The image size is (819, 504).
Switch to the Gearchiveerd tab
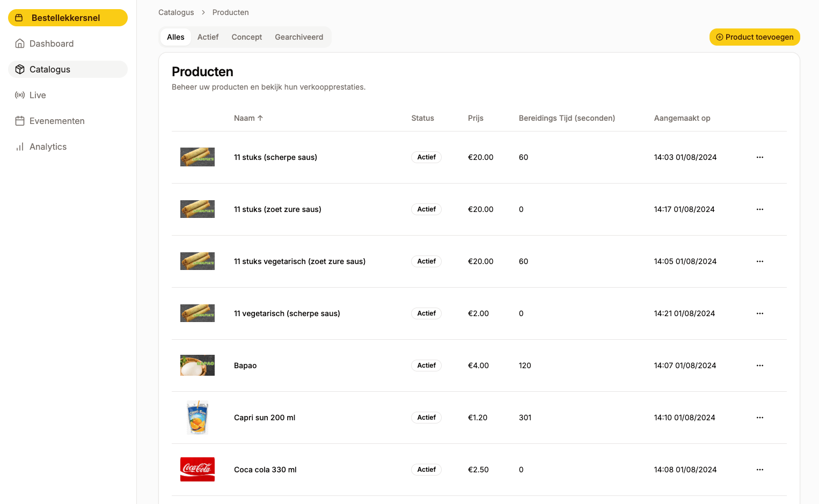click(x=299, y=37)
